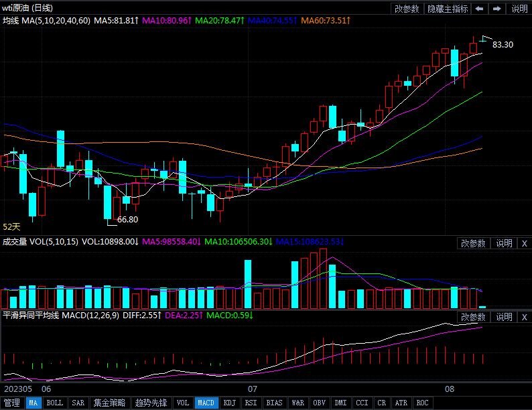Image resolution: width=532 pixels, height=410 pixels.
Task: Open 说明 in the MACD panel
Action: click(x=504, y=317)
